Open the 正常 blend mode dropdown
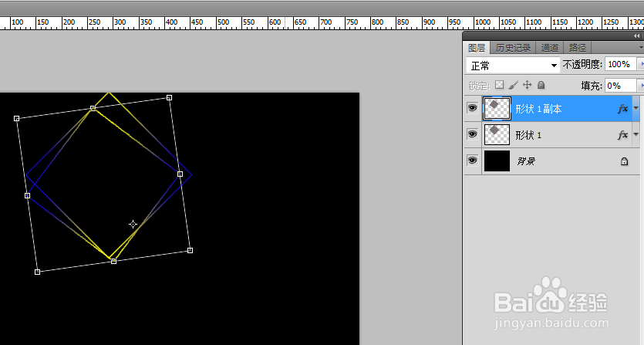This screenshot has height=345, width=644. coord(513,66)
